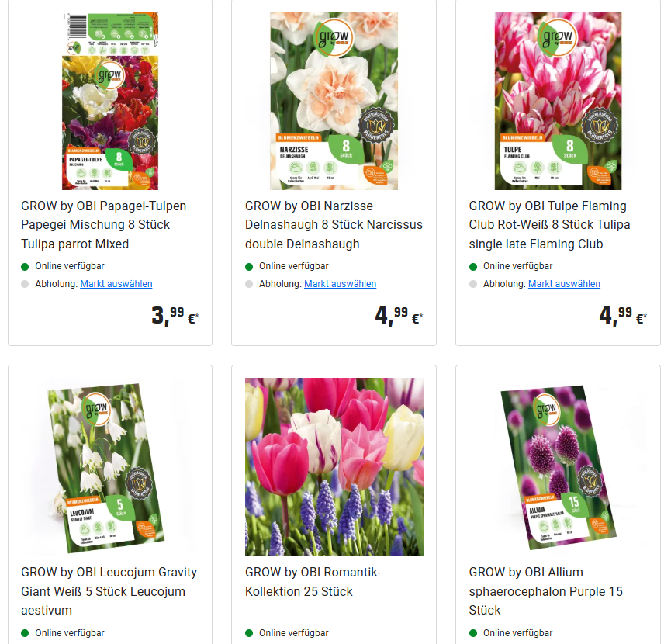Click Markt auswählen under Narzisse Delnashaugh
This screenshot has width=671, height=644.
[341, 284]
